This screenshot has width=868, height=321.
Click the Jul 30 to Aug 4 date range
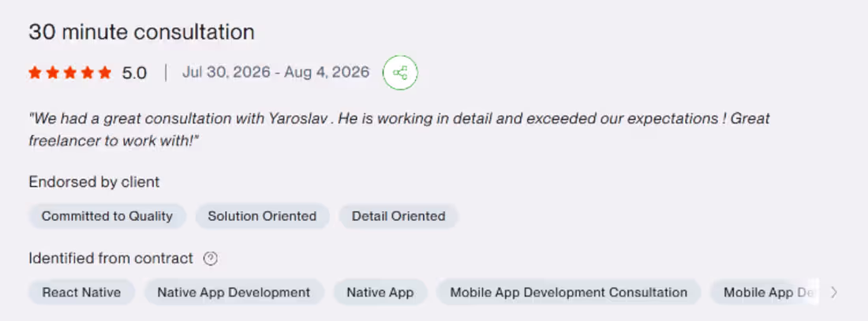(275, 73)
